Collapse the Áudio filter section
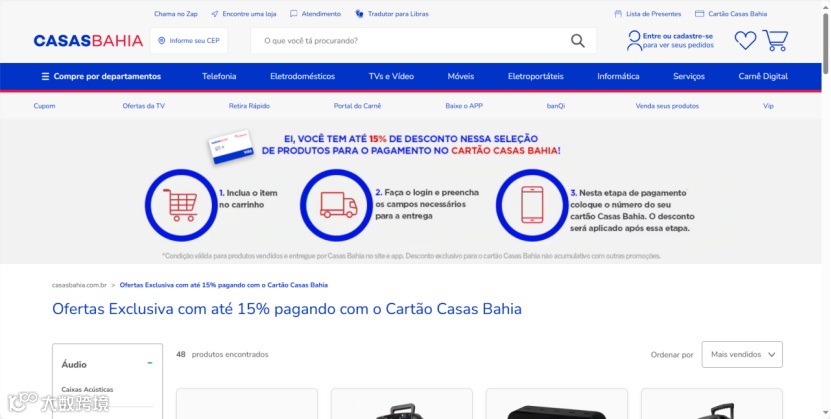Image resolution: width=831 pixels, height=419 pixels. pyautogui.click(x=150, y=363)
